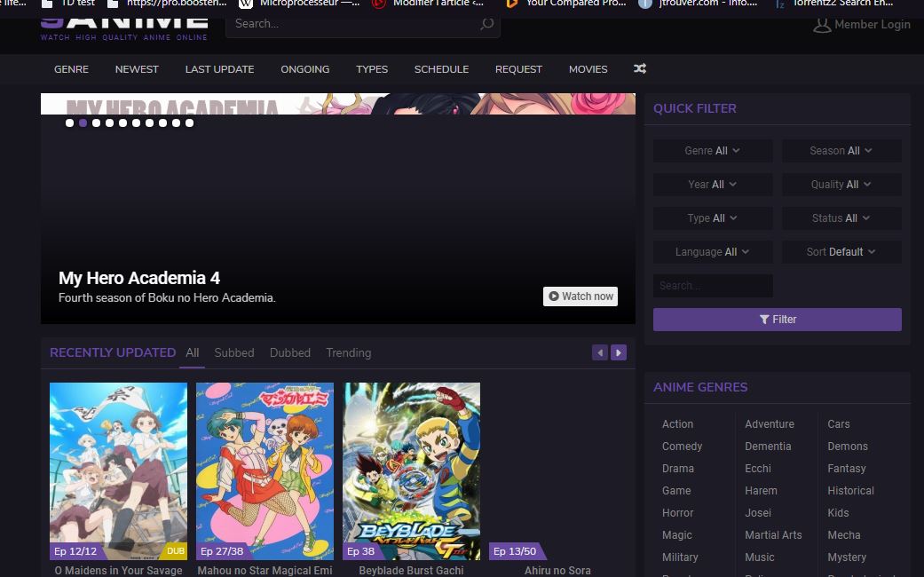This screenshot has height=577, width=924.
Task: Select the active second slider dot
Action: point(83,123)
